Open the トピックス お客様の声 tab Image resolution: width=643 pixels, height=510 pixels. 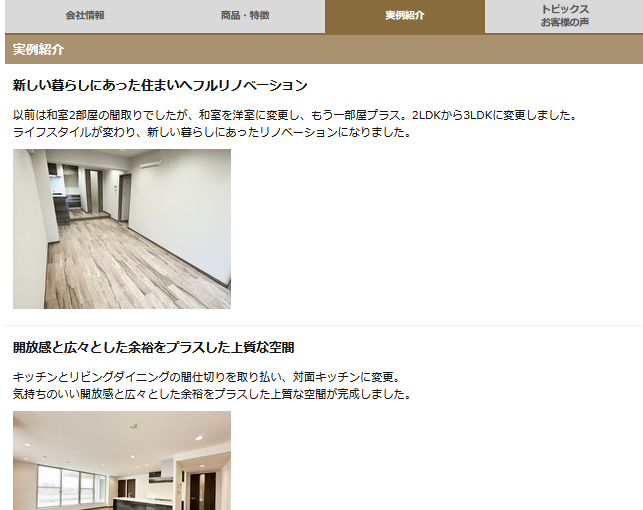[x=564, y=16]
